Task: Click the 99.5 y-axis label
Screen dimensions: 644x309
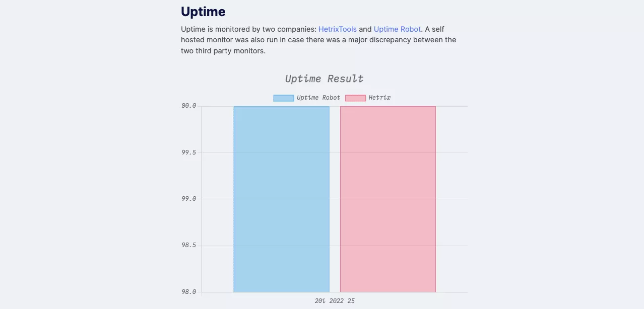Action: 188,152
